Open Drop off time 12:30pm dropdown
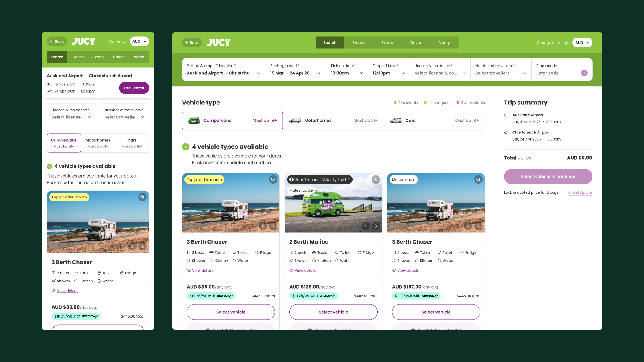644x362 pixels. (x=389, y=70)
